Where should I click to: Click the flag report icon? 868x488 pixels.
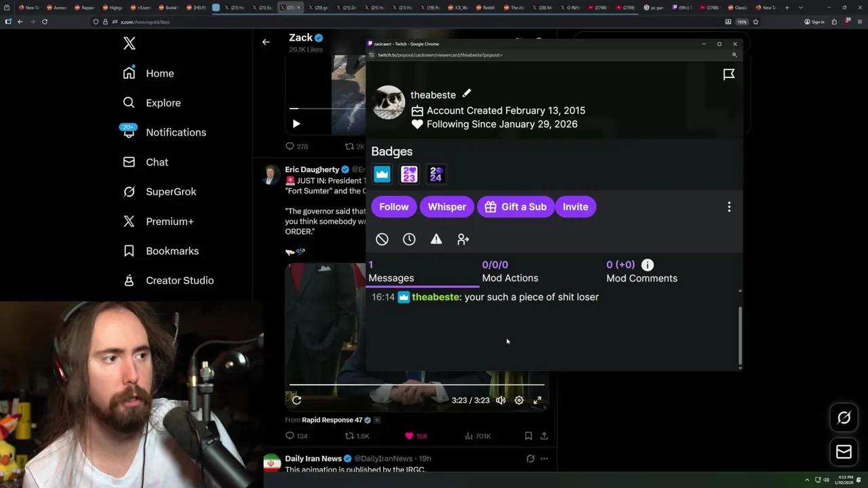(x=729, y=75)
